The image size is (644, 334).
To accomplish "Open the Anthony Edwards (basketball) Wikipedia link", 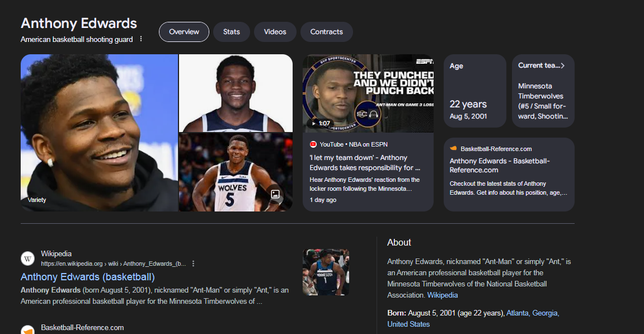I will click(x=87, y=277).
